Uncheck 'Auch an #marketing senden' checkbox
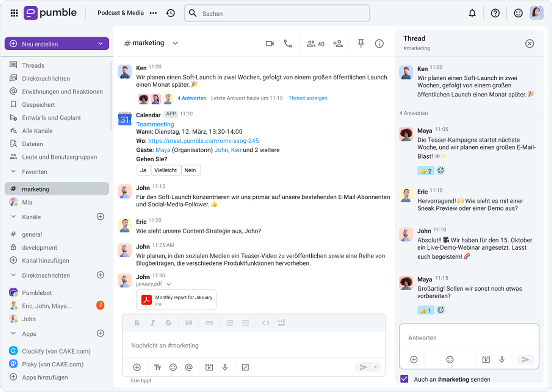Image resolution: width=552 pixels, height=392 pixels. click(x=404, y=379)
